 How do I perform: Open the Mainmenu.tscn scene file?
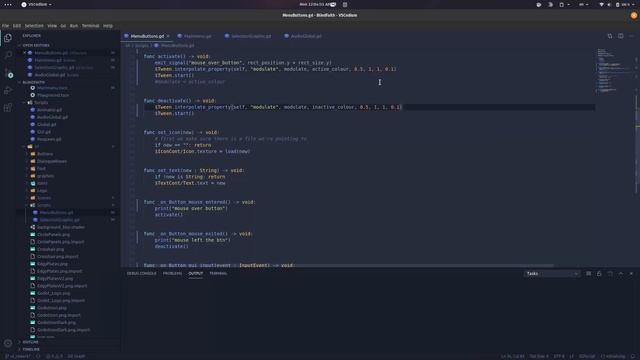(52, 88)
